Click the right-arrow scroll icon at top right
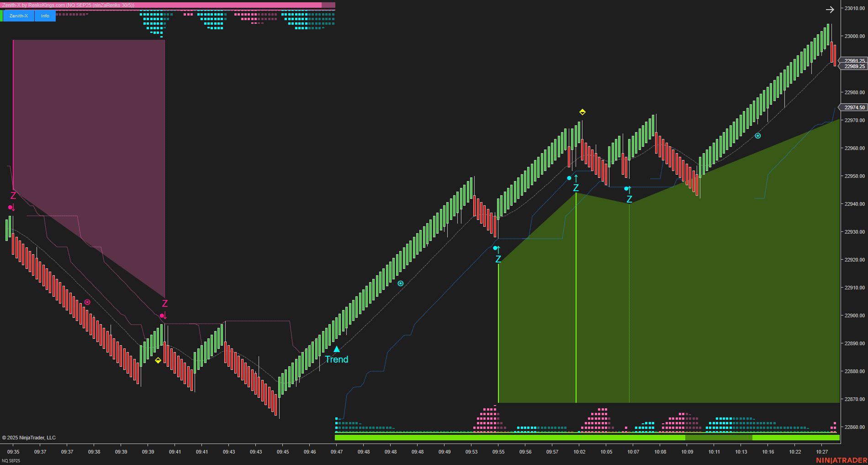 (x=830, y=10)
